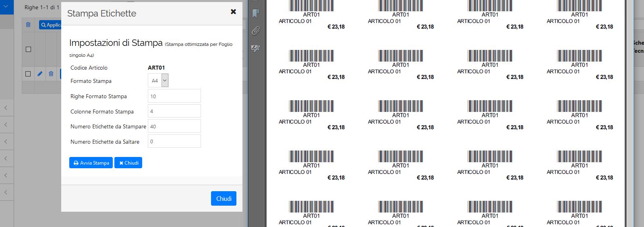Expand the first left sidebar chevron
The image size is (644, 227).
(6, 108)
